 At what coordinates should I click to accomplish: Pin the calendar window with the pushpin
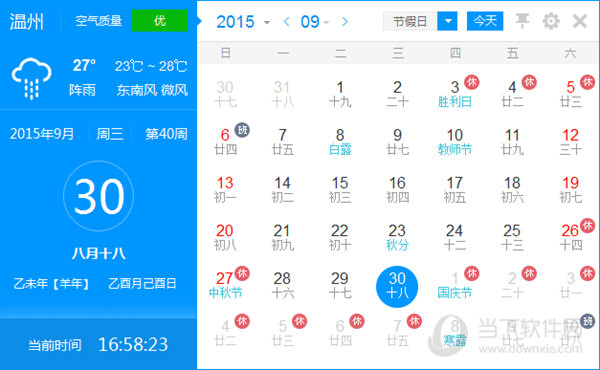tap(522, 21)
